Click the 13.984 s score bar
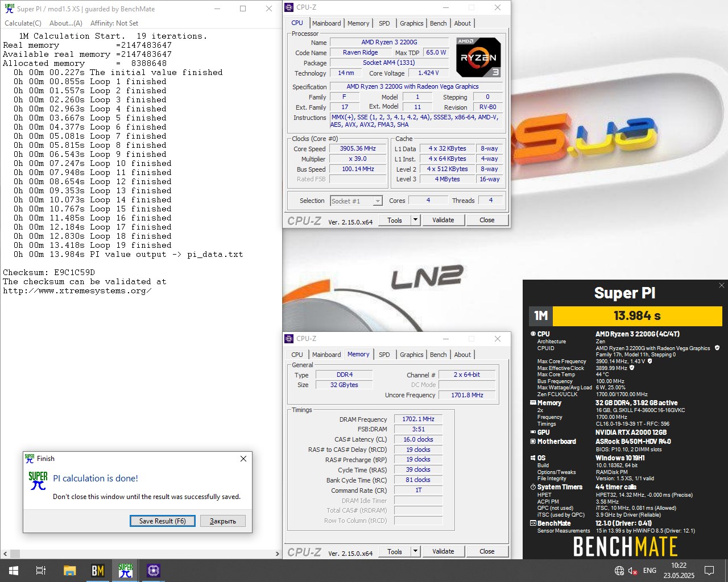Screen dimensions: 728x582 click(637, 316)
